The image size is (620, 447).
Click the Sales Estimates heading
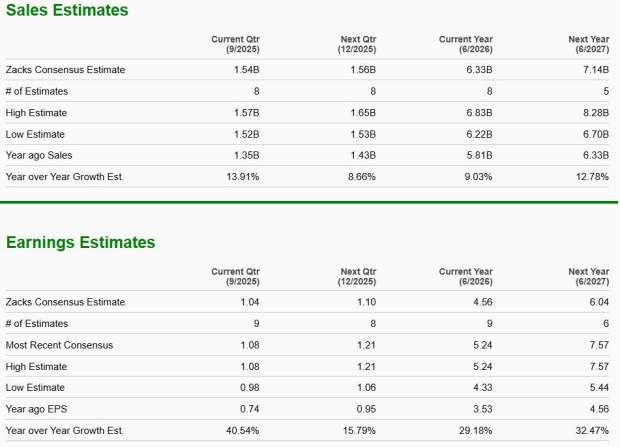coord(66,11)
